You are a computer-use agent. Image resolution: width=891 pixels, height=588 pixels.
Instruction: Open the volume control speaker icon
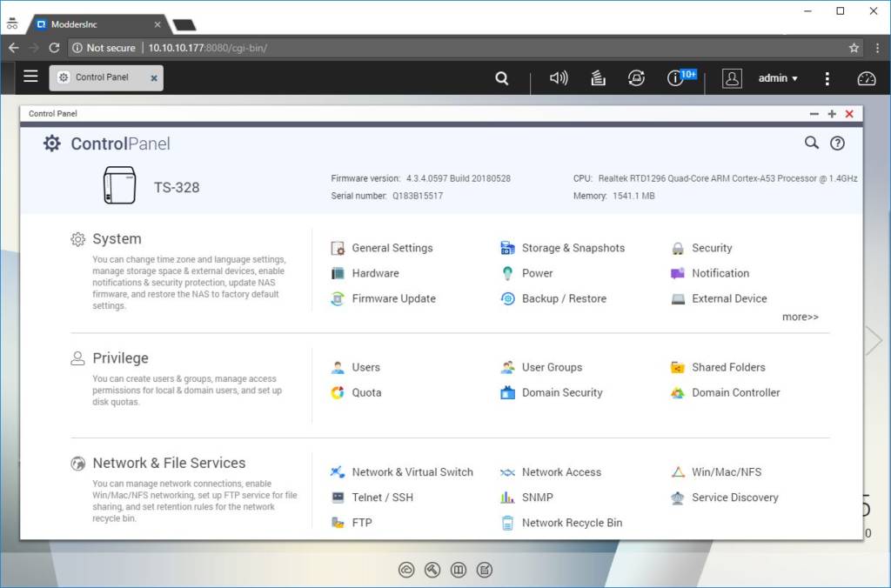point(559,77)
